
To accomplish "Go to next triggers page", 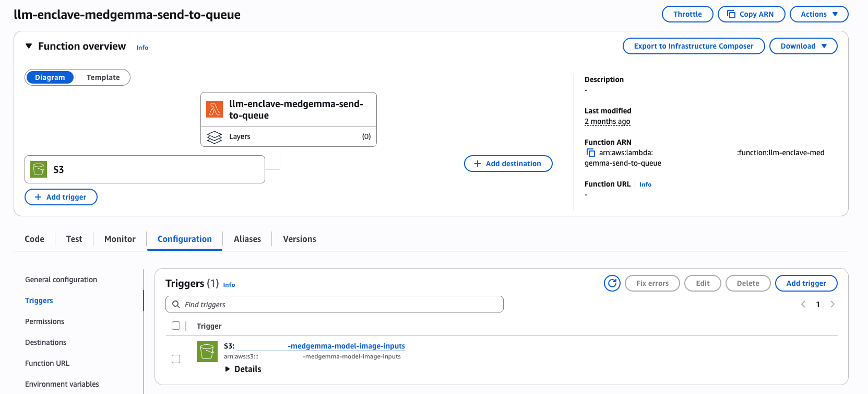I will (x=833, y=304).
